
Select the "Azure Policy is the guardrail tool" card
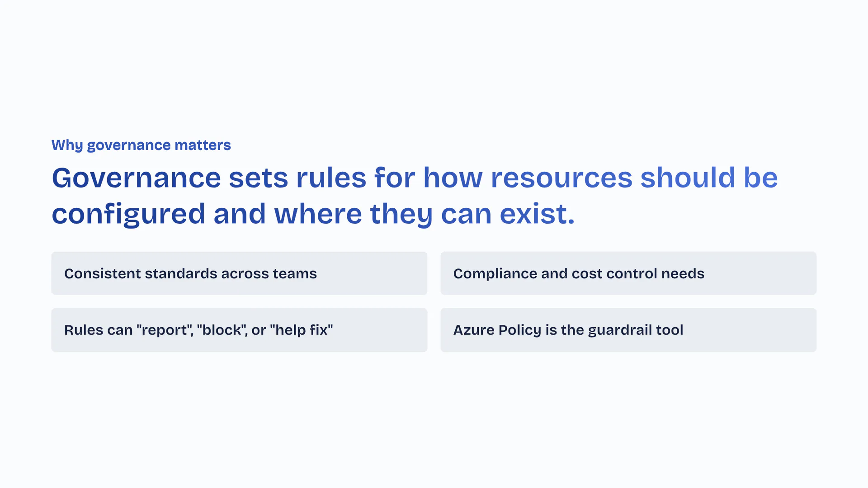click(628, 330)
